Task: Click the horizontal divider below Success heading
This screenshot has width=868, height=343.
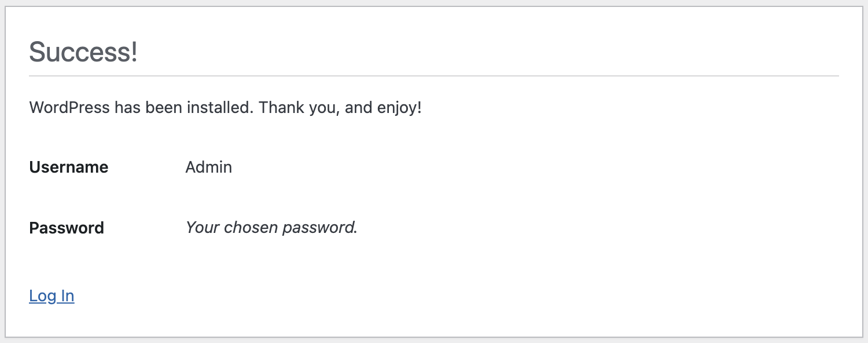Action: coord(434,76)
